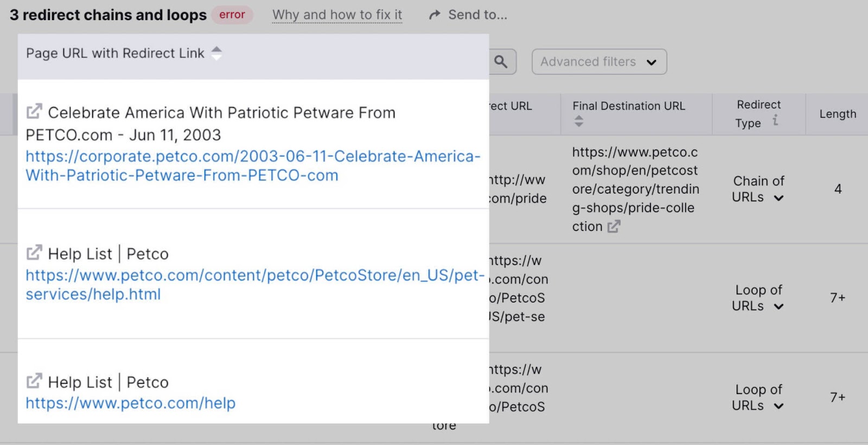
Task: Open the www.petco.com/help link
Action: [x=131, y=403]
